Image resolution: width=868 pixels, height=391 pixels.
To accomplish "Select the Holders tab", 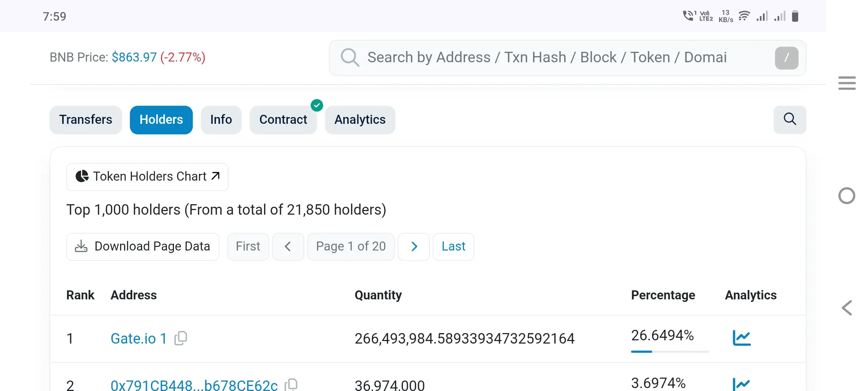I will [161, 120].
